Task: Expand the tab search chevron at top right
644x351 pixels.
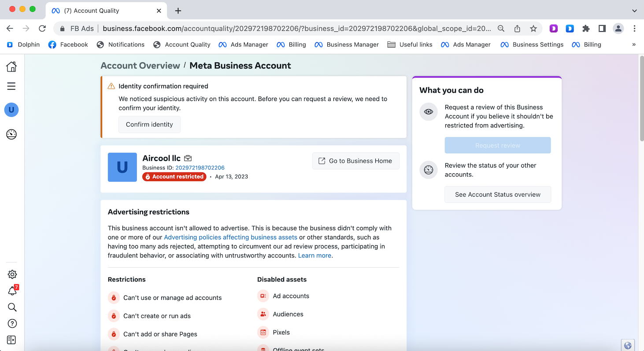Action: [x=634, y=11]
